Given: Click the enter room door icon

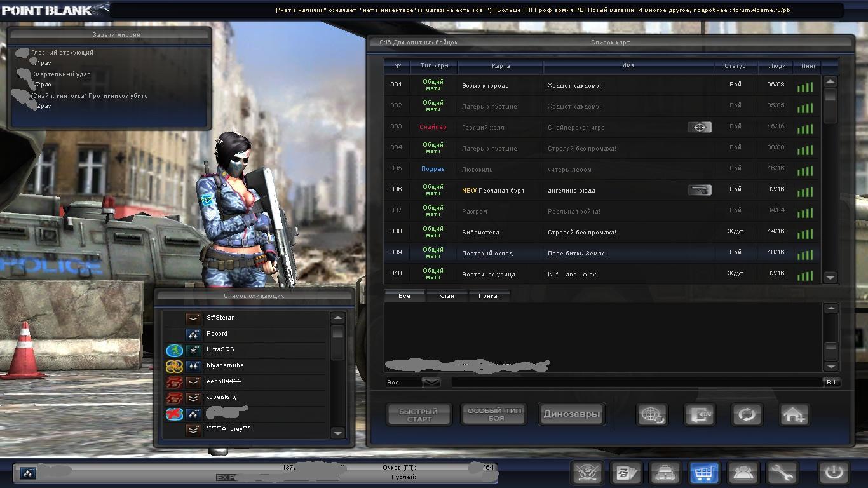Looking at the screenshot, I should [x=699, y=415].
